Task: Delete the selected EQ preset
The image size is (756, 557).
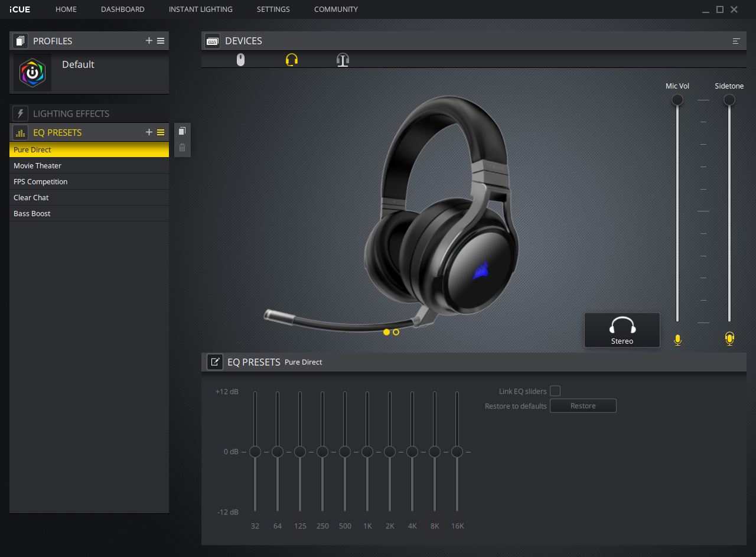Action: click(x=182, y=148)
